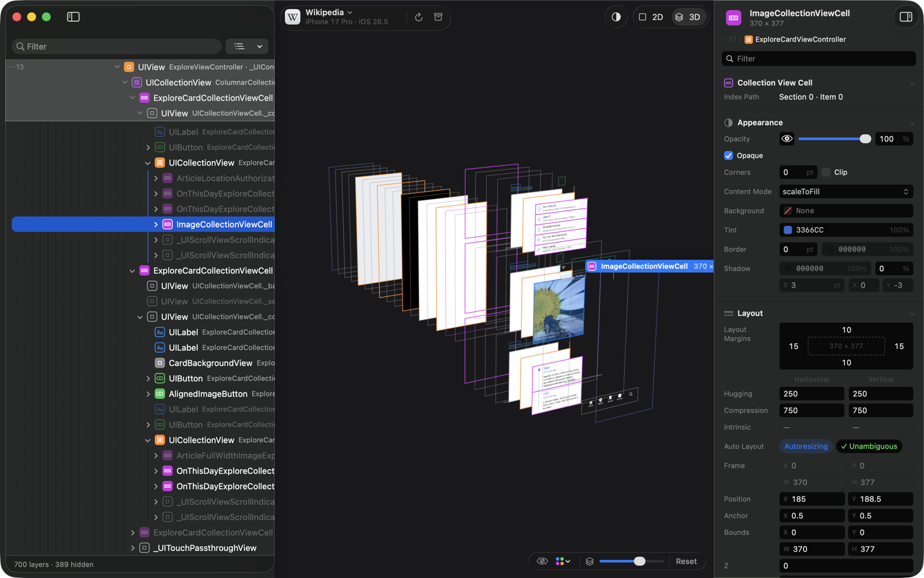Toggle opacity visibility eye icon
Image resolution: width=924 pixels, height=578 pixels.
click(x=787, y=139)
